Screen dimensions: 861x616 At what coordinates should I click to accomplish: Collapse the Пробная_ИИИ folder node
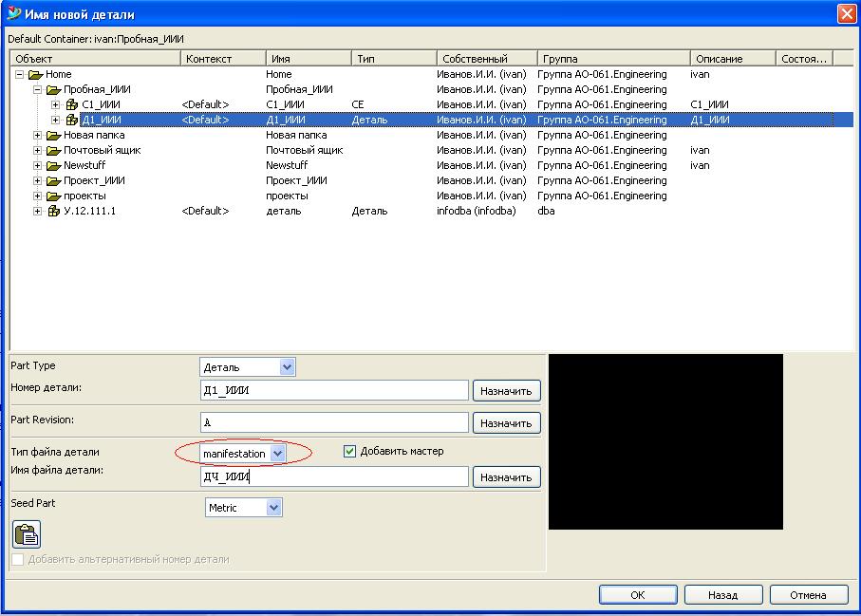(37, 89)
